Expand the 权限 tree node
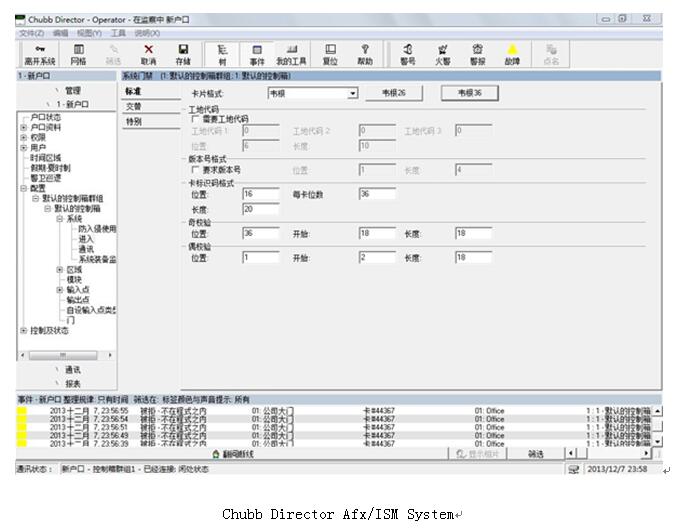The height and width of the screenshot is (529, 681). pos(23,137)
